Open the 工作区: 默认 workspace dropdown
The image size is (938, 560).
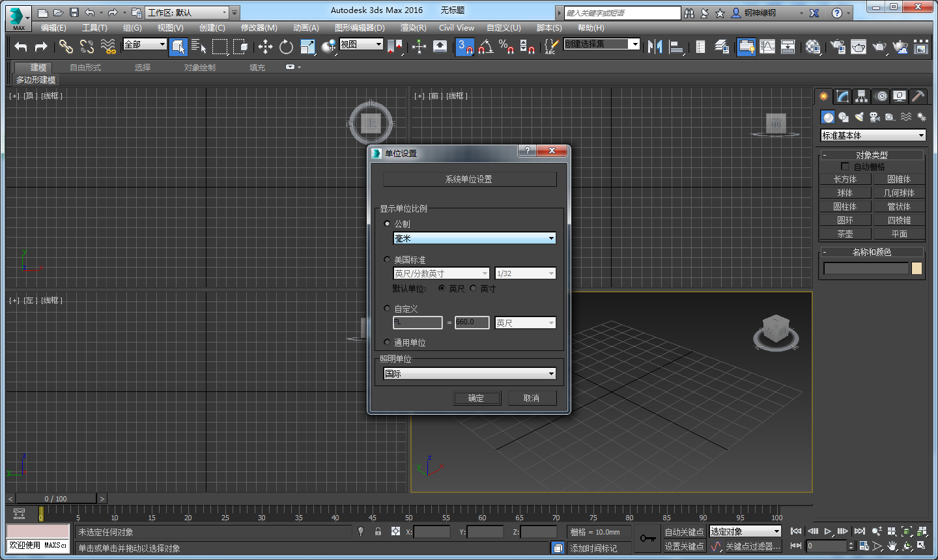pyautogui.click(x=186, y=12)
